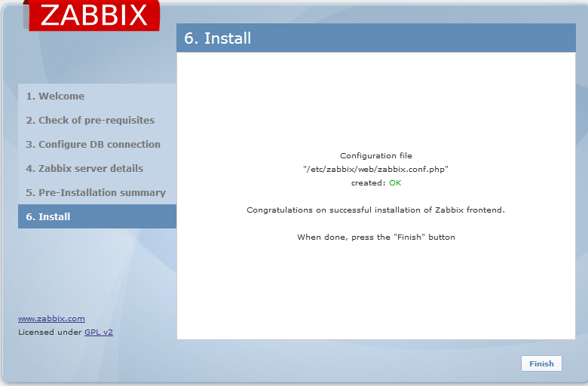588x386 pixels.
Task: Click the "When done, press Finish" instruction
Action: tap(375, 237)
